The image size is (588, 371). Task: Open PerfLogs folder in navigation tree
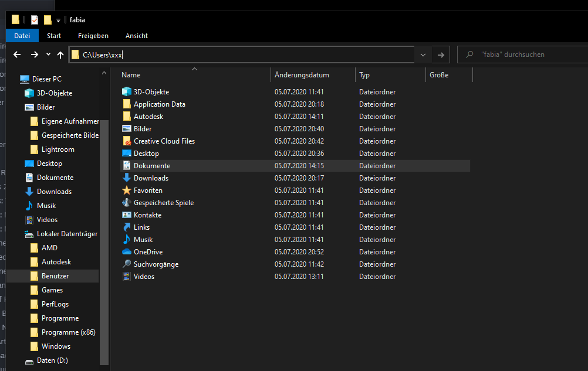pos(55,304)
